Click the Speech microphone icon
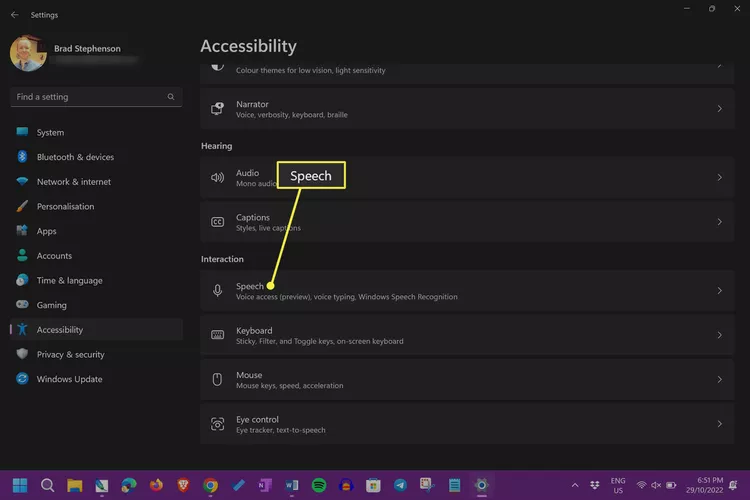Image resolution: width=750 pixels, height=500 pixels. point(217,290)
